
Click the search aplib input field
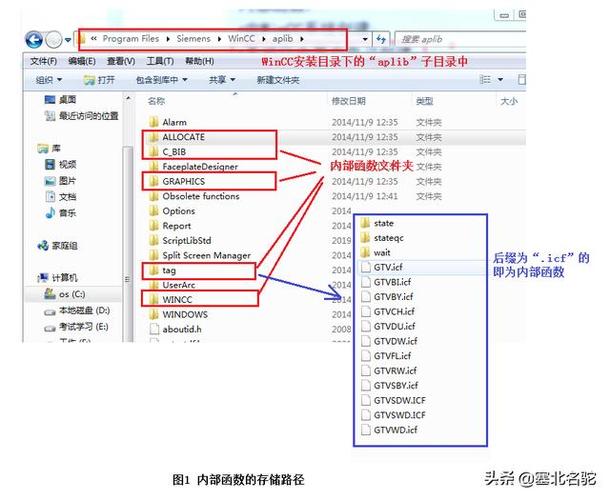(460, 39)
